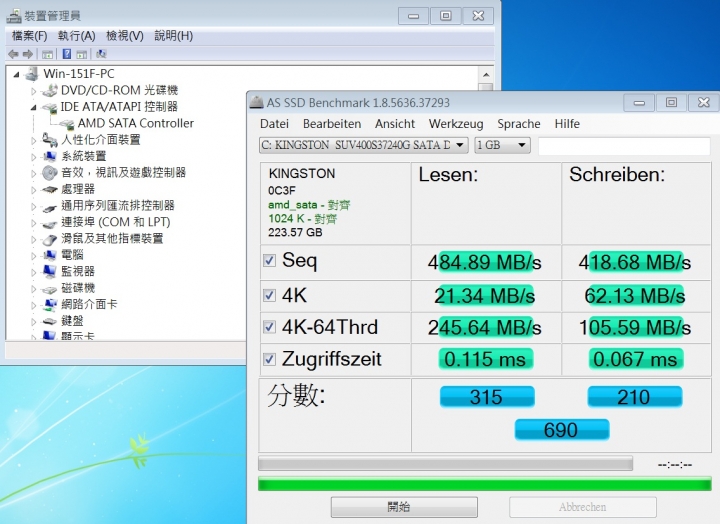
Task: Click the AS SSD Benchmark title bar icon
Action: click(x=256, y=102)
